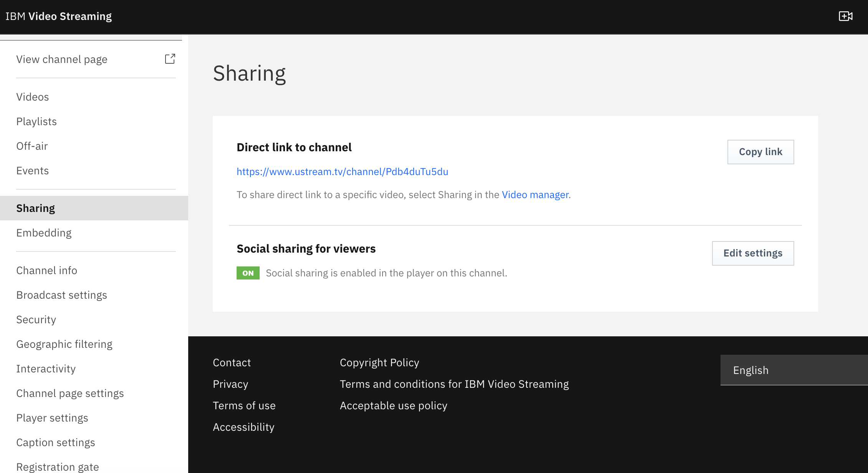Click Edit settings for social sharing
The image size is (868, 473).
[x=753, y=253]
